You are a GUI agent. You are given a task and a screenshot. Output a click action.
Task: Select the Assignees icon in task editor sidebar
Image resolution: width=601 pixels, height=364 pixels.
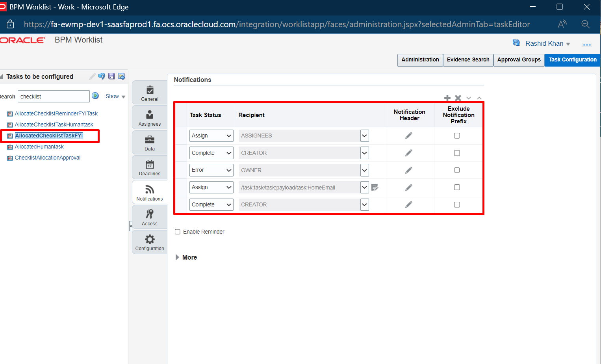(x=149, y=117)
